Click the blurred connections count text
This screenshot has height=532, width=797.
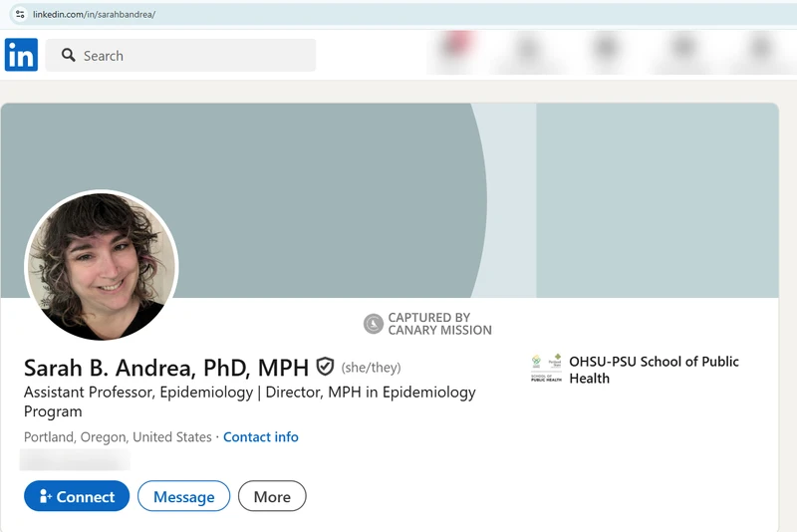76,460
